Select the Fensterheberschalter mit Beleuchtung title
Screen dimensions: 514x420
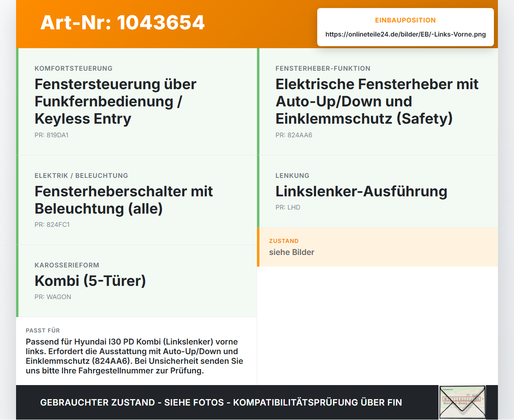click(124, 200)
